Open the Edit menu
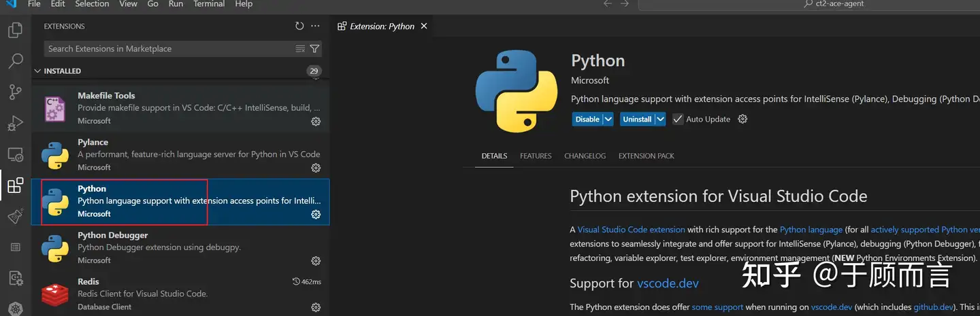 point(58,4)
